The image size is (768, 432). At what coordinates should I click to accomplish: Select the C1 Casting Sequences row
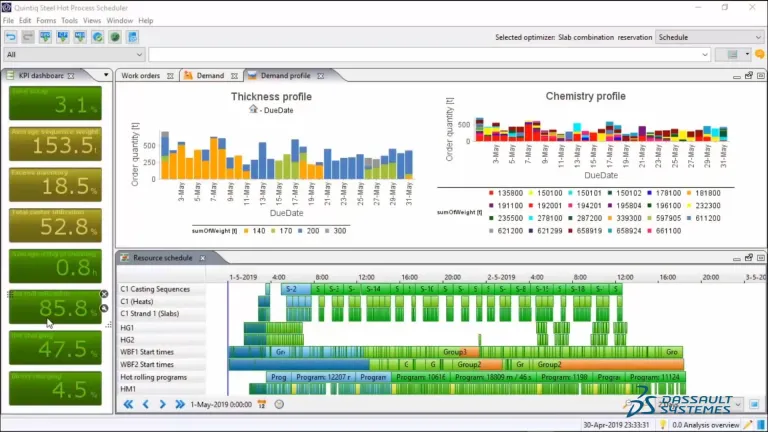click(160, 289)
